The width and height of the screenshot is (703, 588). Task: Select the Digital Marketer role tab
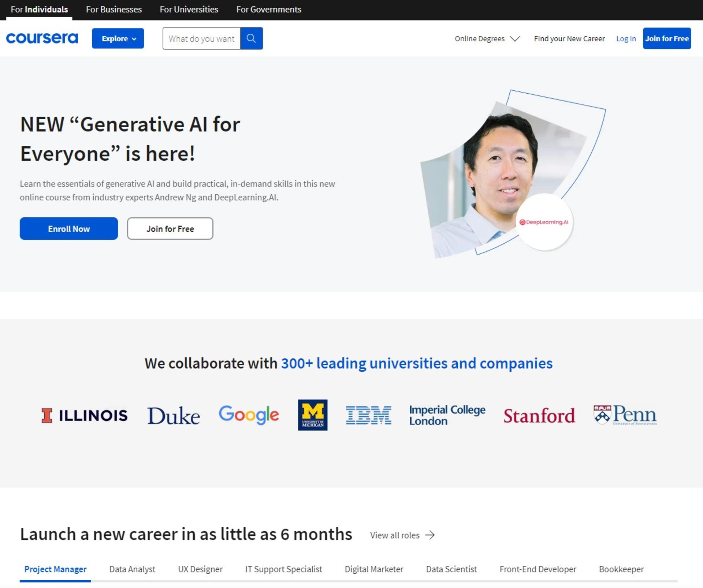pos(374,569)
